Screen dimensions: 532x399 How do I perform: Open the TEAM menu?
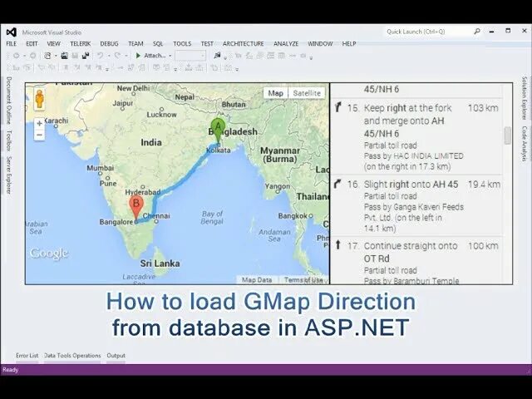(135, 44)
